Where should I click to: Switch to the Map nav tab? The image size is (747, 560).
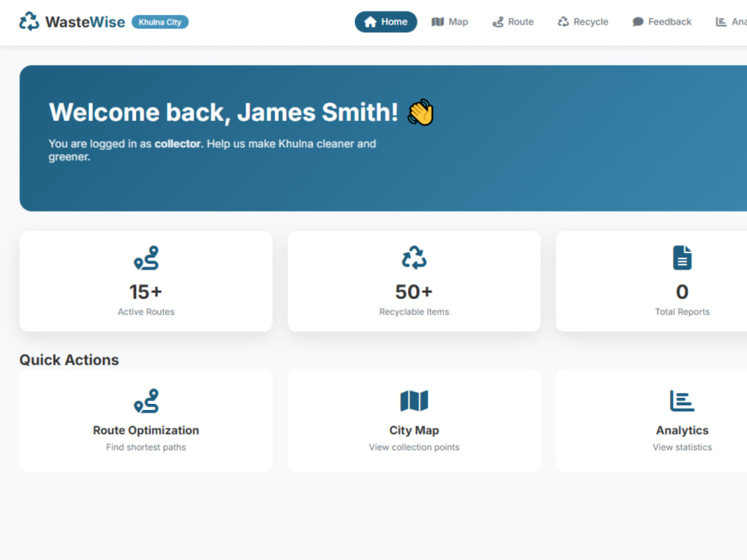(450, 22)
